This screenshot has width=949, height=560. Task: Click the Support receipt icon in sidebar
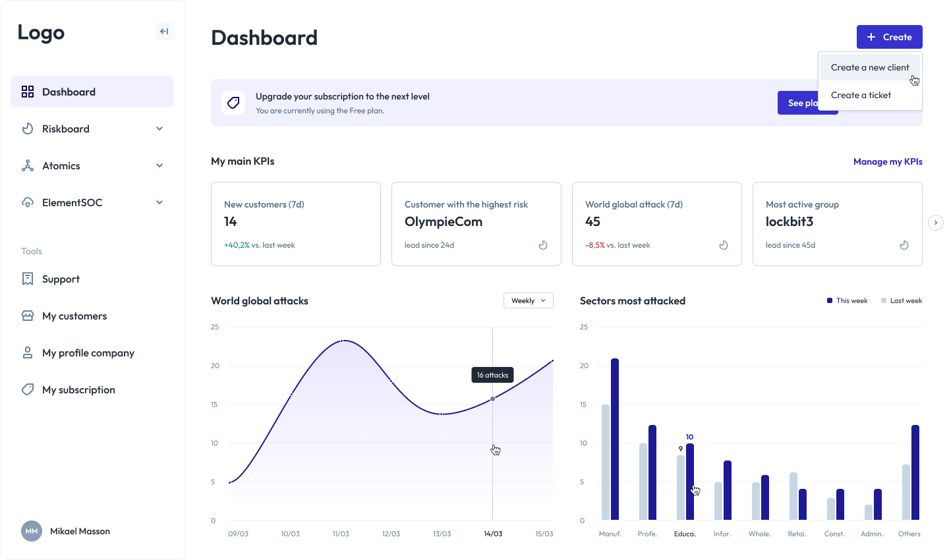point(28,279)
